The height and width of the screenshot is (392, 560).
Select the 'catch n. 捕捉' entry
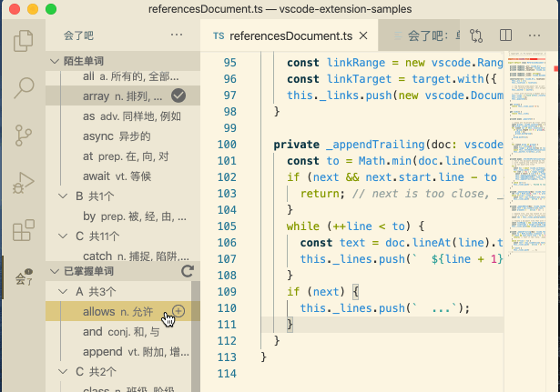pos(123,256)
